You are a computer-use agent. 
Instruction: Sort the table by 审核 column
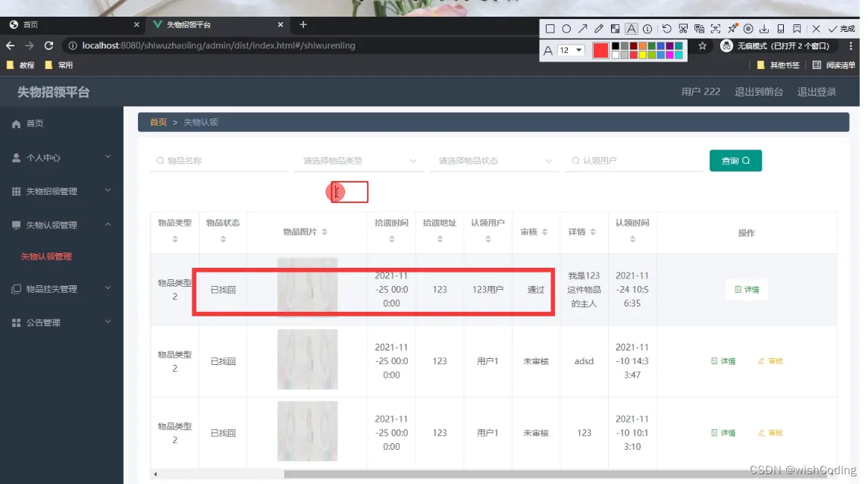545,232
